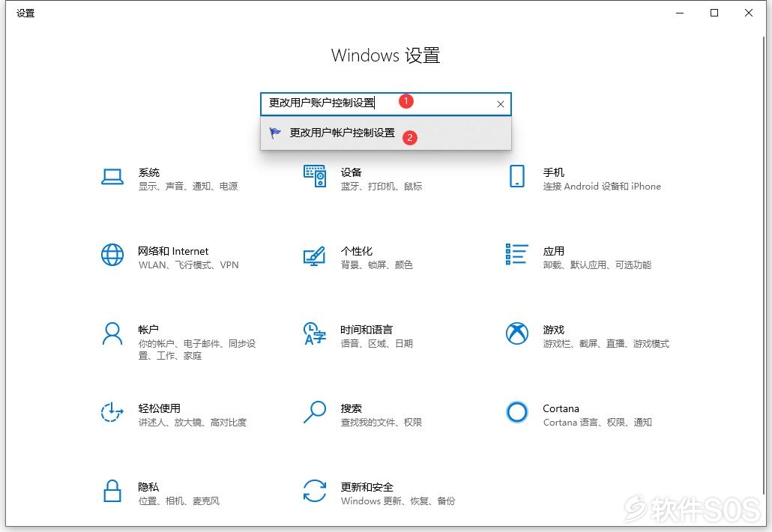
Task: Open the 更新和安全 title
Action: click(x=367, y=487)
